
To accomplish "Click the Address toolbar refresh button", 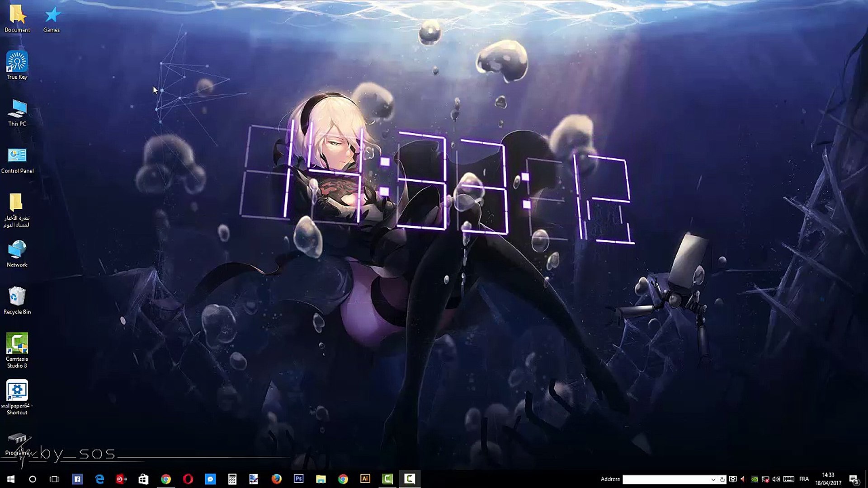I will coord(722,479).
